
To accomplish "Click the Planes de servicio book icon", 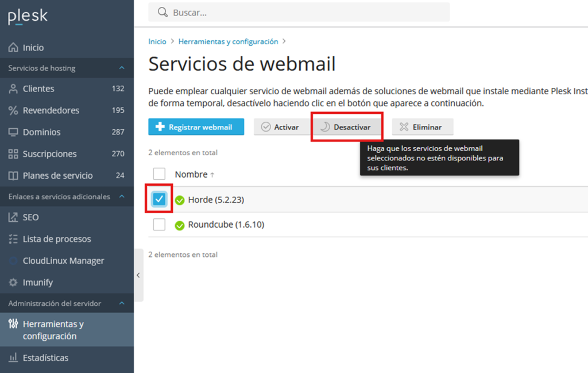I will pos(13,176).
